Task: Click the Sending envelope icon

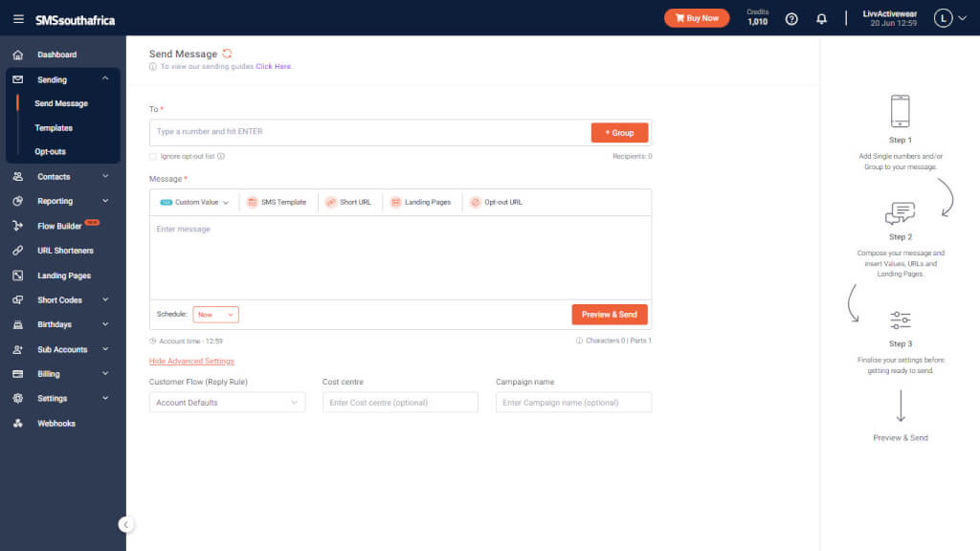Action: coord(17,79)
